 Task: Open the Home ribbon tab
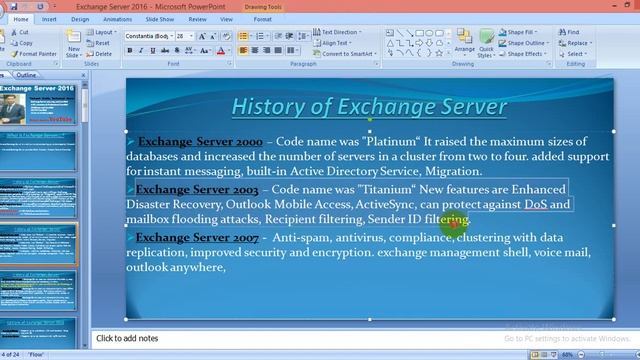pos(21,19)
